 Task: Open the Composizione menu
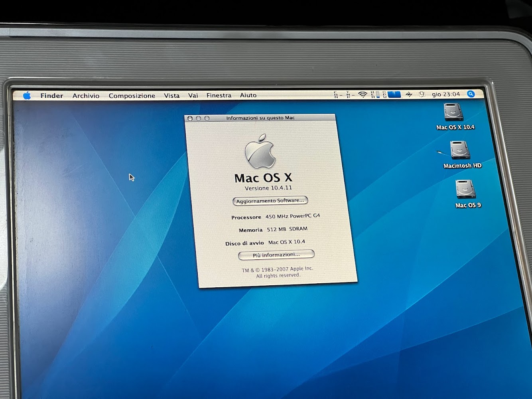[x=132, y=96]
